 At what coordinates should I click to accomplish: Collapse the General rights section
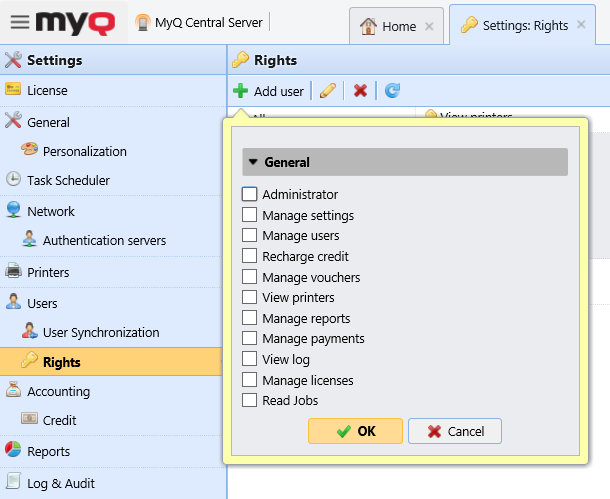[x=254, y=162]
